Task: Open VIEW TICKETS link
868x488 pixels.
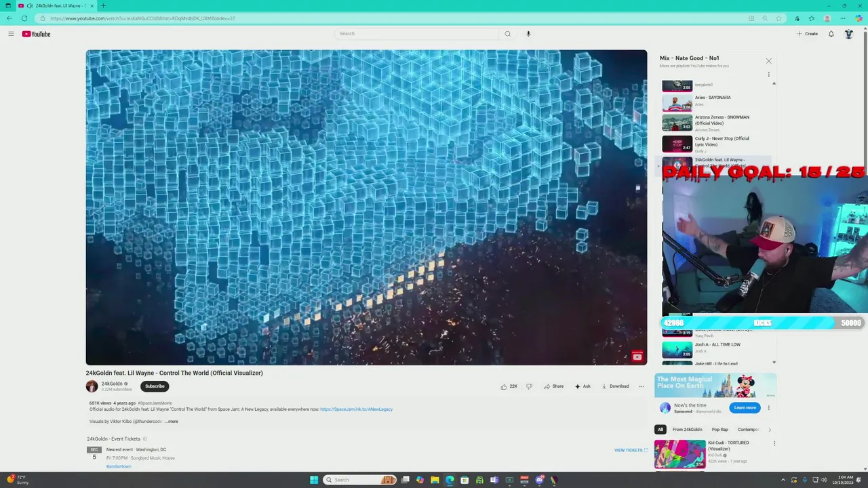Action: (x=631, y=450)
